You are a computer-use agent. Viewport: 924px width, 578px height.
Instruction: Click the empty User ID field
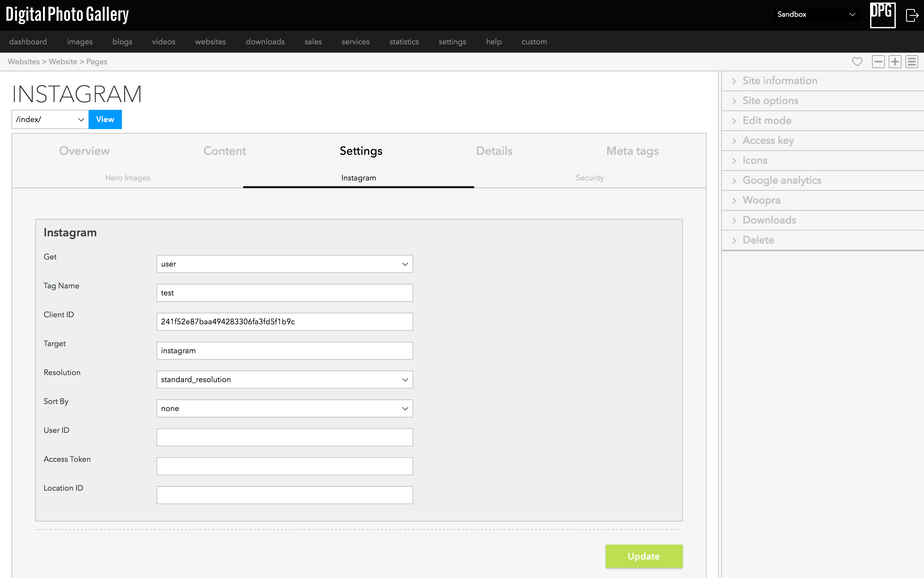(x=285, y=437)
